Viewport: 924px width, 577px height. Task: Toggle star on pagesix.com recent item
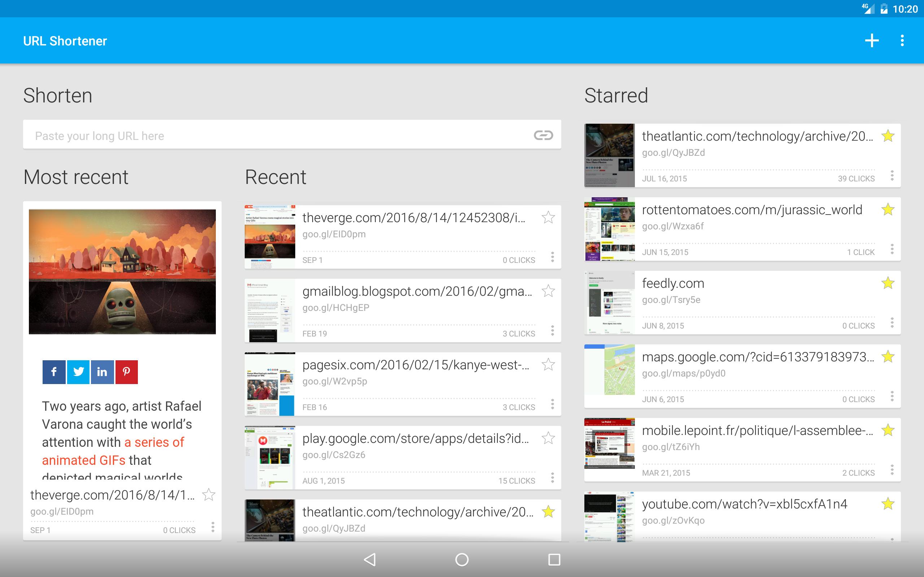[x=548, y=364]
